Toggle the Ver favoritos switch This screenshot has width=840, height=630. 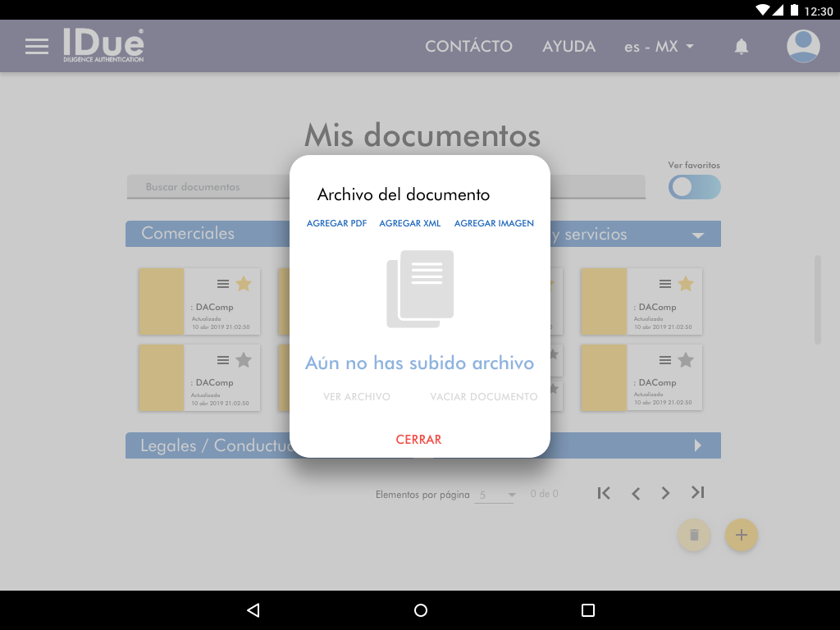tap(694, 187)
